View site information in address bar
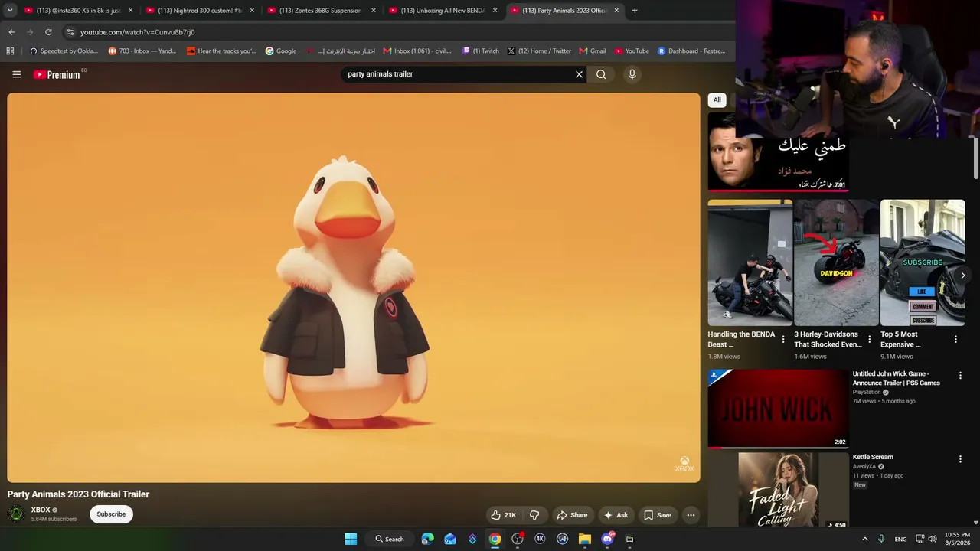980x551 pixels. click(70, 32)
